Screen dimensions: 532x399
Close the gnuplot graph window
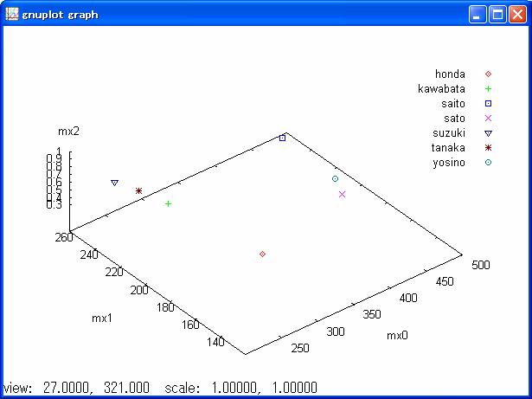[x=516, y=14]
